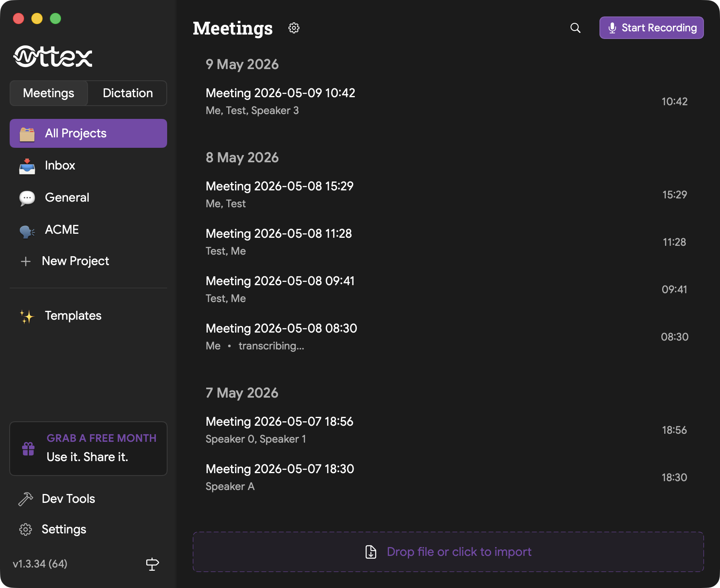
Task: Open Settings in the sidebar
Action: click(88, 529)
